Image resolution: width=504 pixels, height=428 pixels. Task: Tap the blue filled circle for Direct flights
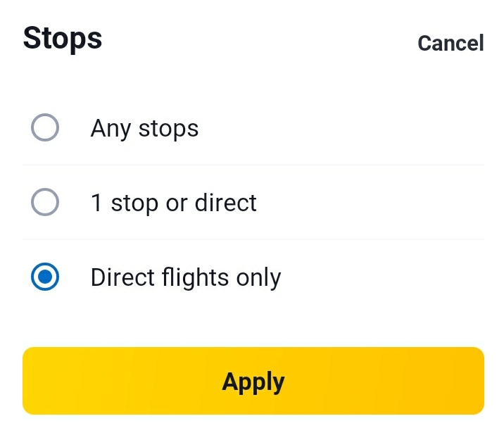click(45, 277)
